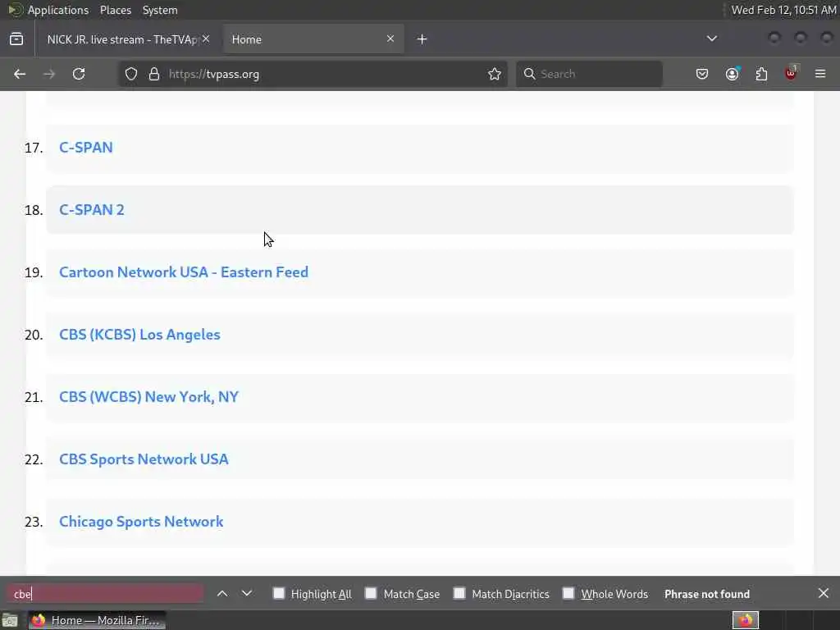
Task: Click Firefox icon in system tray
Action: (746, 620)
